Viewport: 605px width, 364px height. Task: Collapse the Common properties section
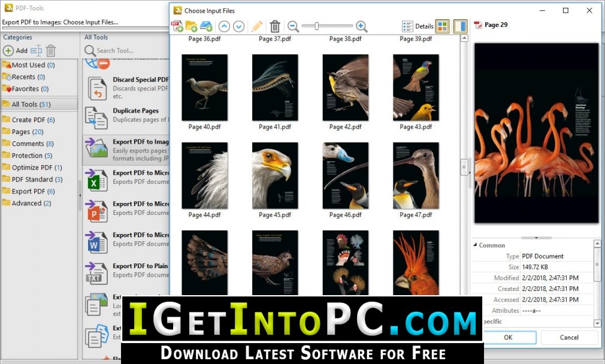pyautogui.click(x=476, y=245)
